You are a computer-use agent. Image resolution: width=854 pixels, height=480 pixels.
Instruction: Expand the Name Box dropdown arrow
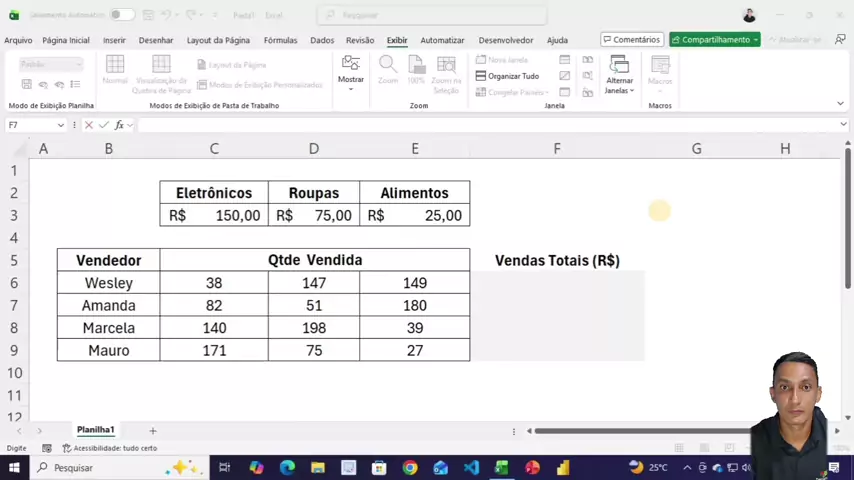click(61, 125)
